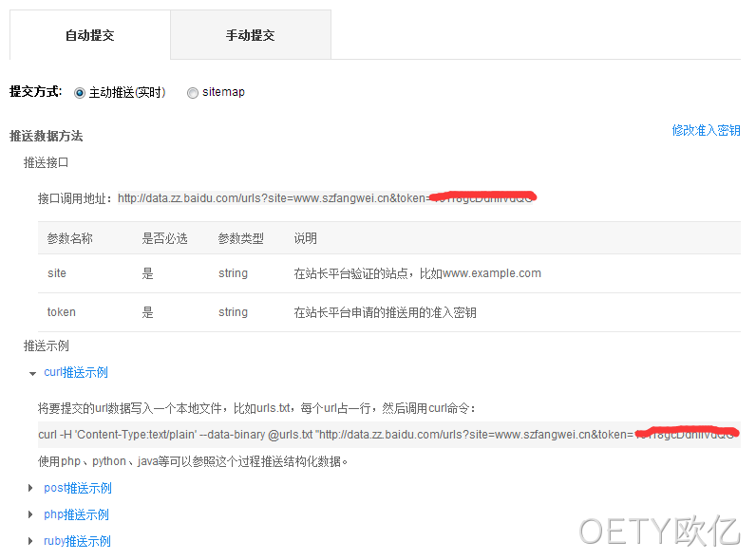Click the 'site' parameter name cell
The image size is (756, 560).
point(57,273)
